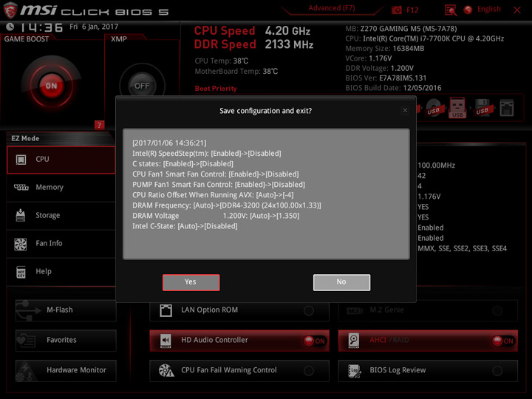Open the Hardware Monitor
The height and width of the screenshot is (399, 532).
tap(66, 370)
